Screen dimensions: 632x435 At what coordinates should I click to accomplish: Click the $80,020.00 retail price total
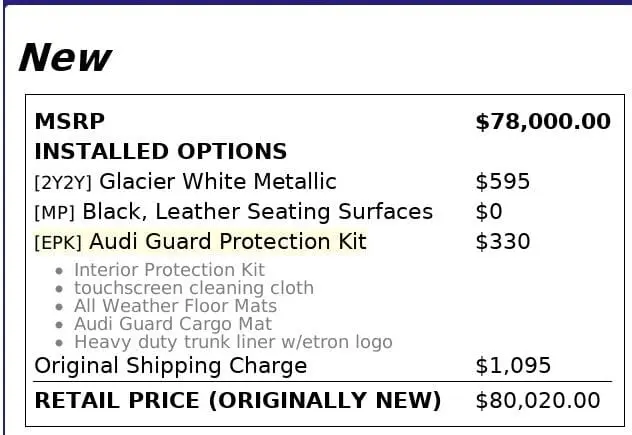click(x=538, y=401)
